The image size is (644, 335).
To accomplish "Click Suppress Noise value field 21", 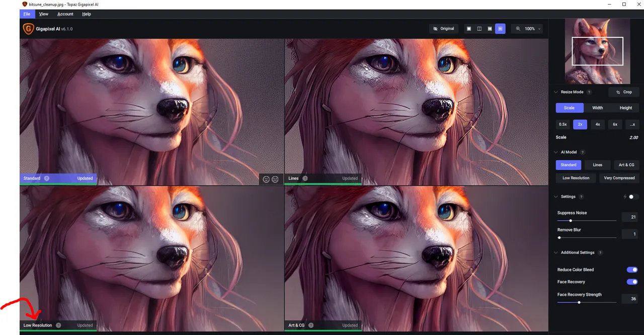I will 630,217.
